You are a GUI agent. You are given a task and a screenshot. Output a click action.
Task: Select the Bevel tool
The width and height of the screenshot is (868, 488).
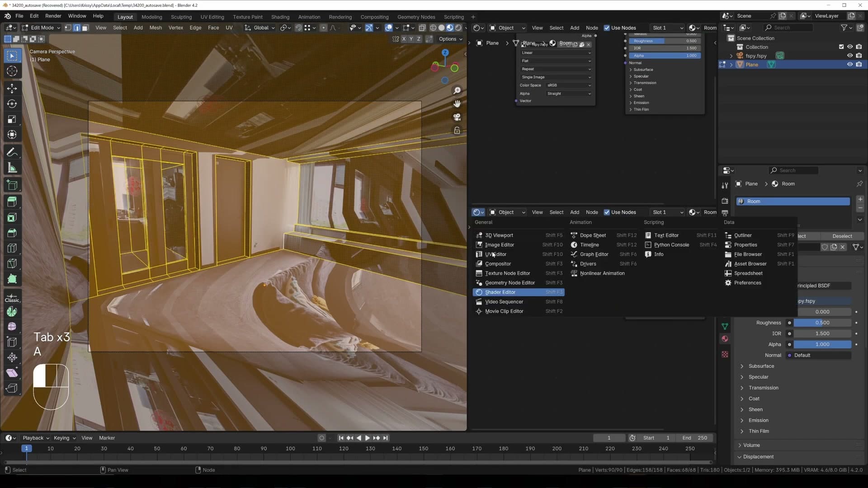[x=12, y=233]
